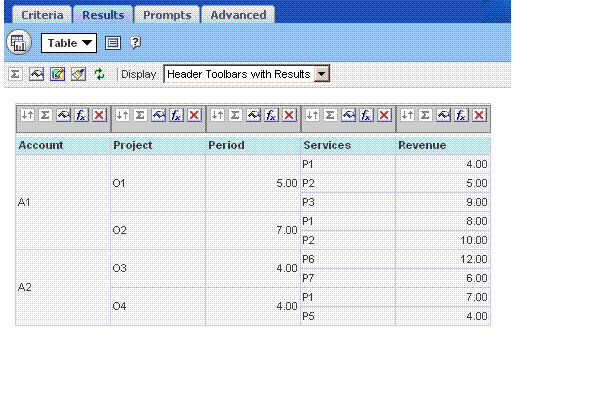Click the P7 services cell
The width and height of the screenshot is (600, 400).
[x=348, y=278]
